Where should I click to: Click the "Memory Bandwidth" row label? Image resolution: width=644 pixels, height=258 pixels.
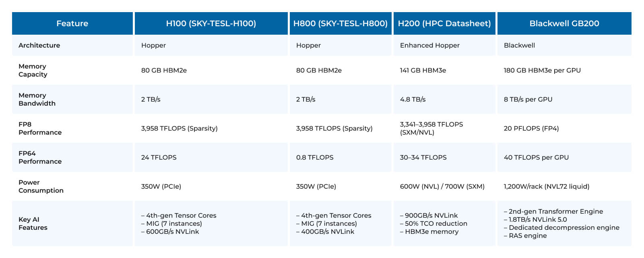[37, 99]
